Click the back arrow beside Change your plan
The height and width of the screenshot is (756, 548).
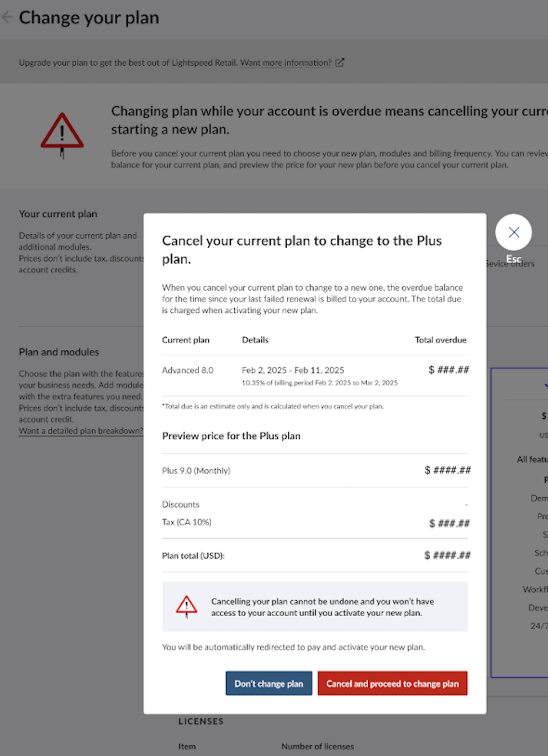point(6,18)
